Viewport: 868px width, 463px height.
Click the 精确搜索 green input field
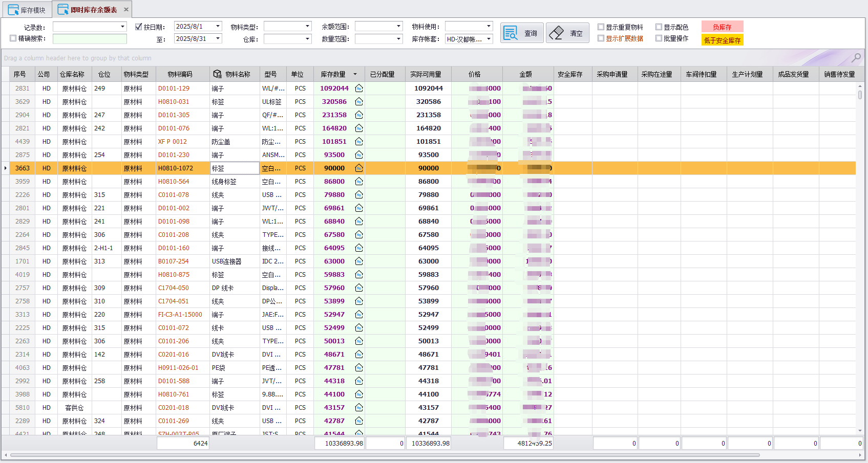coord(90,39)
